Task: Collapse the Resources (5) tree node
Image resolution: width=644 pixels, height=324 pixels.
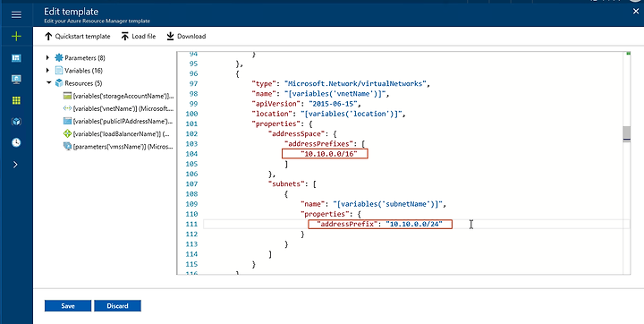Action: 48,83
